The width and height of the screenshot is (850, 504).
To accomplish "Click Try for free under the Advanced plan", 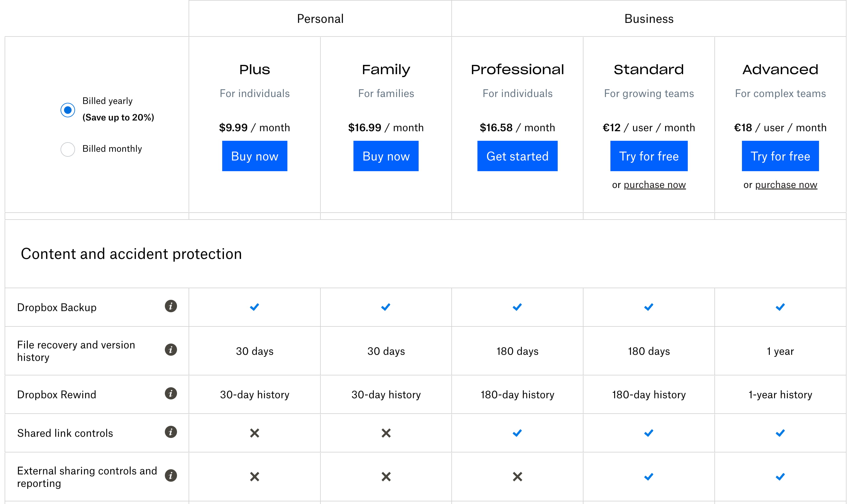I will pyautogui.click(x=780, y=156).
